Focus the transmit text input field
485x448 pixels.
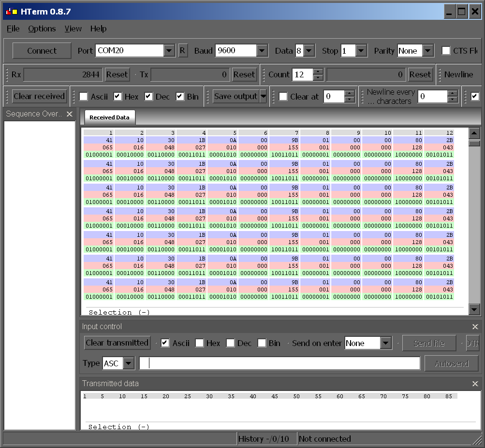279,363
